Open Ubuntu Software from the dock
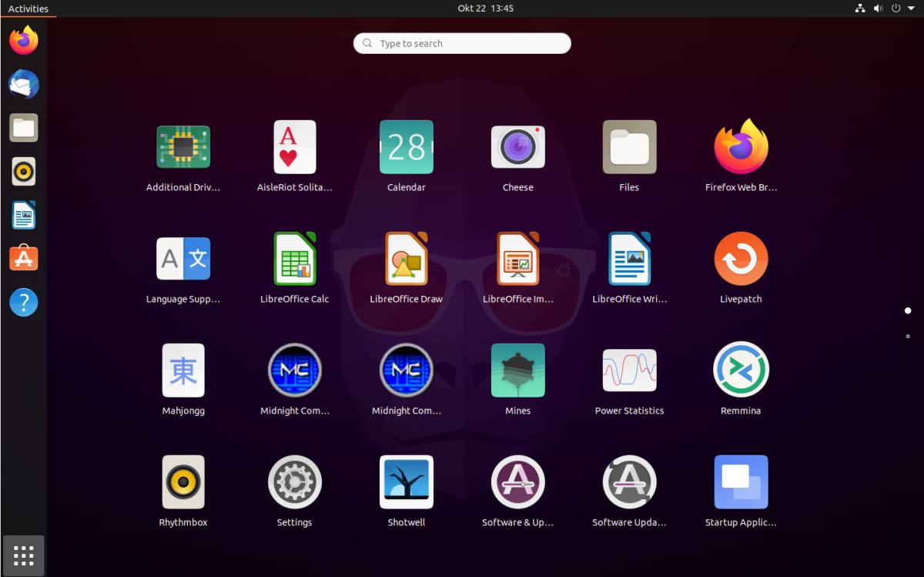This screenshot has width=924, height=577. tap(23, 259)
